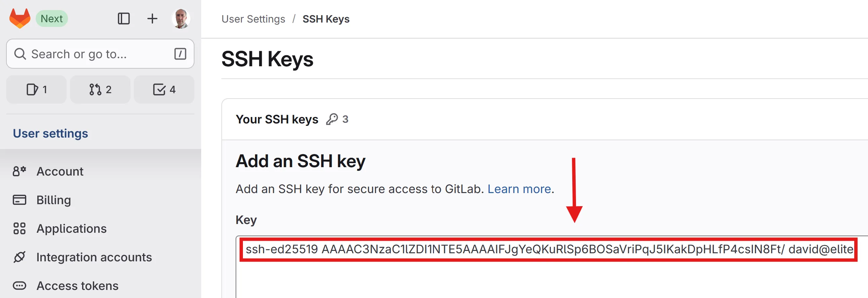This screenshot has height=298, width=868.
Task: Open Account settings in sidebar
Action: click(60, 172)
